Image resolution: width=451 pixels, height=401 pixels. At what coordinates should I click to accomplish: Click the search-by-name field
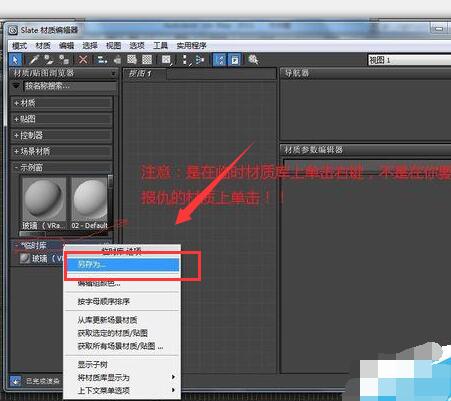(x=70, y=86)
